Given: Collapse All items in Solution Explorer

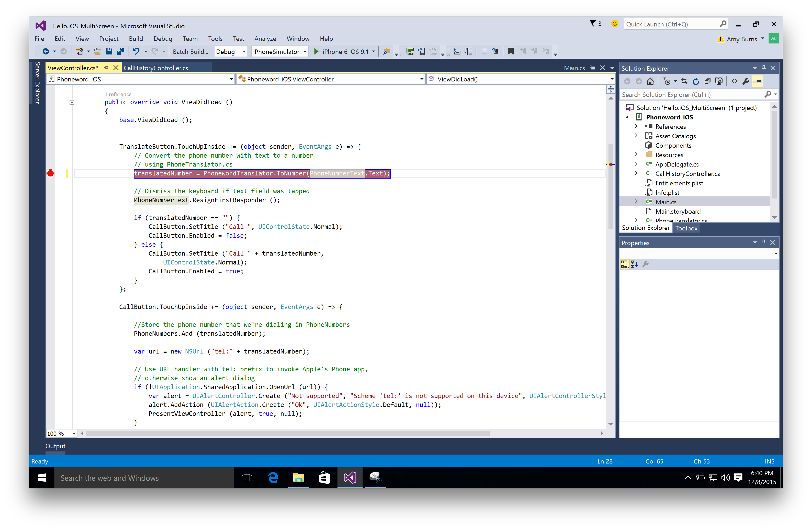Looking at the screenshot, I should coord(708,81).
